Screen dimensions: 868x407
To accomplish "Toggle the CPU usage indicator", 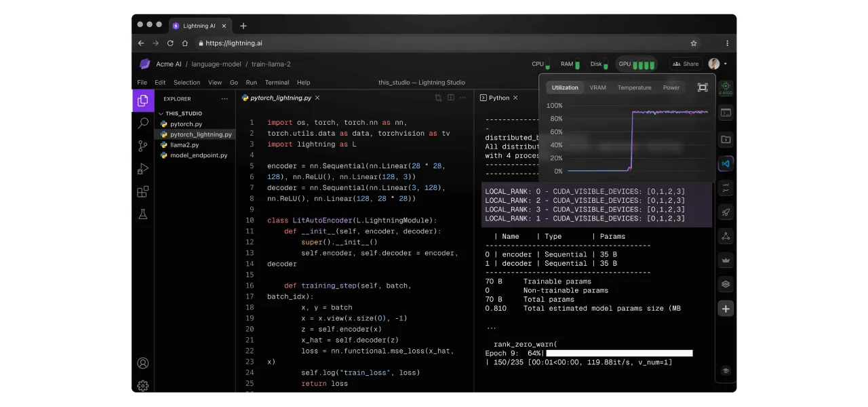I will click(x=540, y=64).
